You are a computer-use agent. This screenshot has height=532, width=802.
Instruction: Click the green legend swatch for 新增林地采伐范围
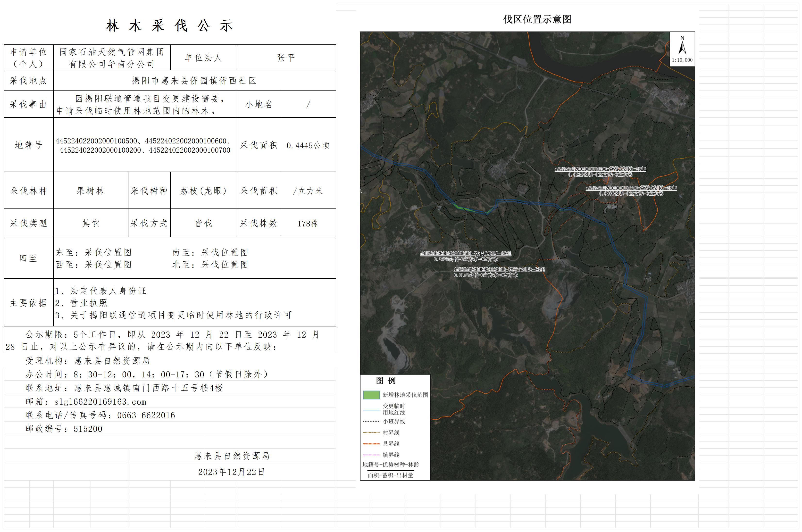(x=371, y=395)
